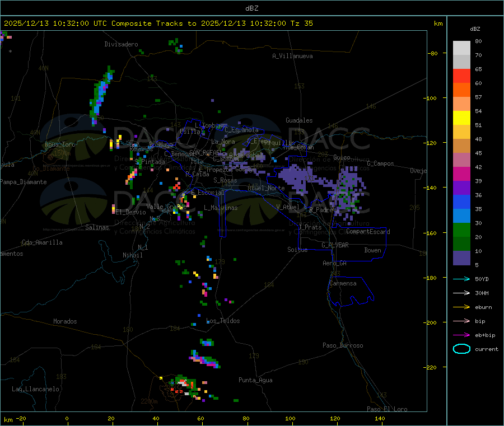The width and height of the screenshot is (504, 426).
Task: Click the Cda_Amarilla map label
Action: (42, 242)
